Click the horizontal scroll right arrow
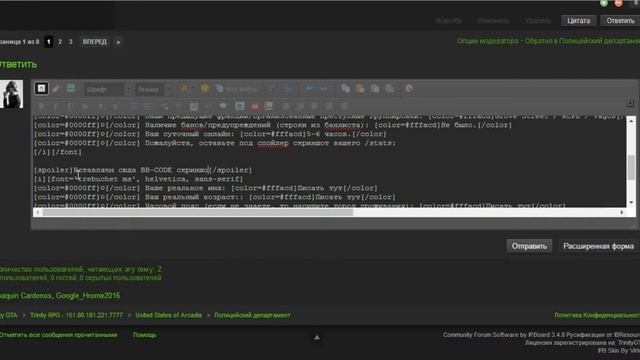640x360 pixels. pyautogui.click(x=622, y=212)
